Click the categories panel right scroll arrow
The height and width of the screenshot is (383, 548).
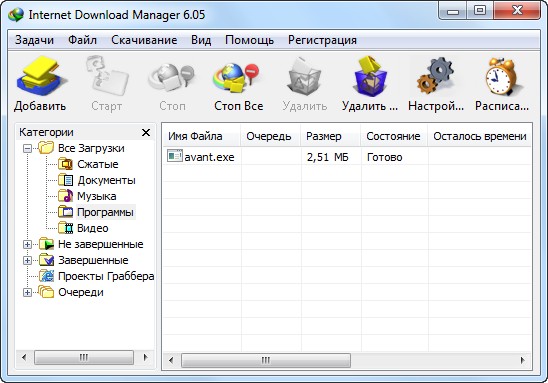point(146,357)
